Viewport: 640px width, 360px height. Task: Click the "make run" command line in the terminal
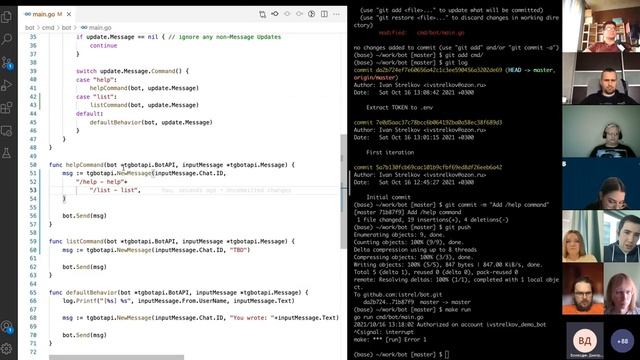412,309
